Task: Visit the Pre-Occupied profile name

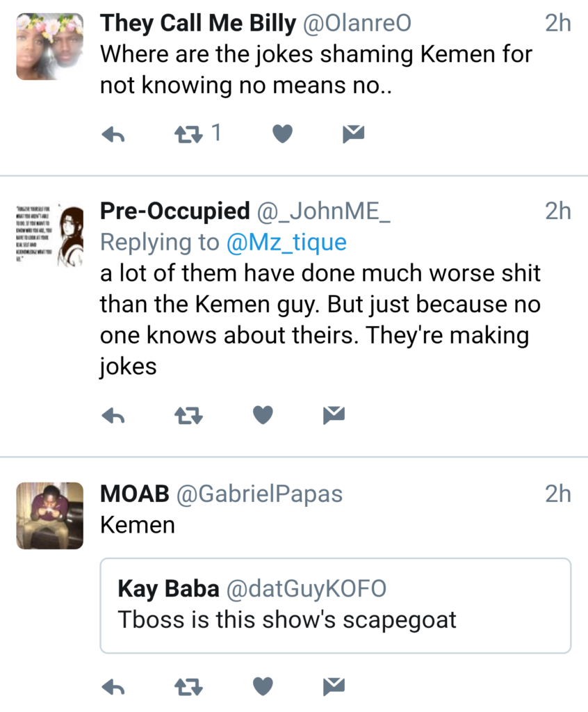Action: click(x=174, y=210)
